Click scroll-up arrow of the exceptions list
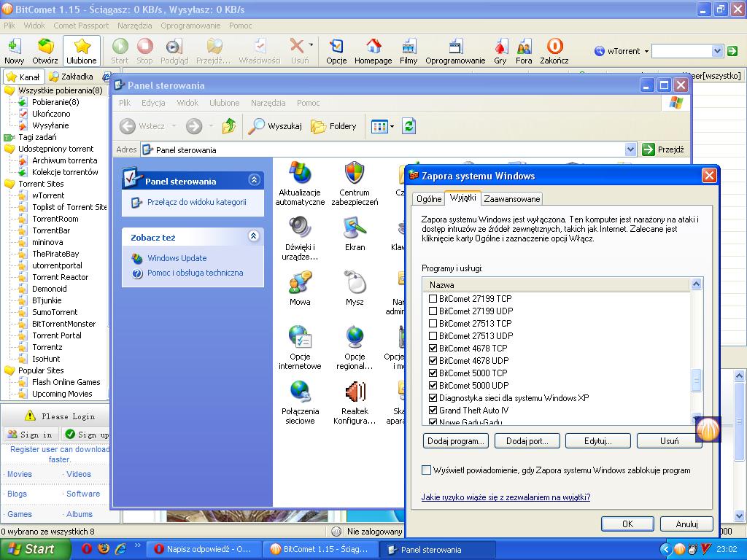 696,284
